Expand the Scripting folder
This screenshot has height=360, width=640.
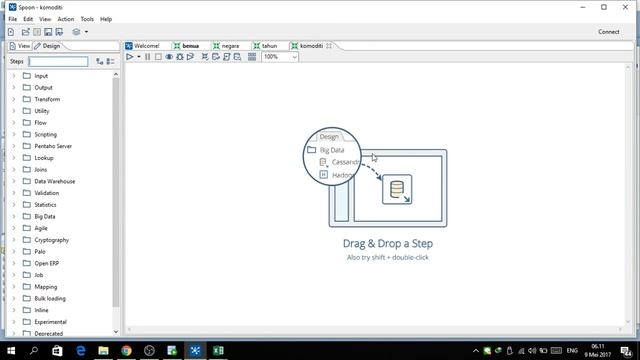pos(14,134)
